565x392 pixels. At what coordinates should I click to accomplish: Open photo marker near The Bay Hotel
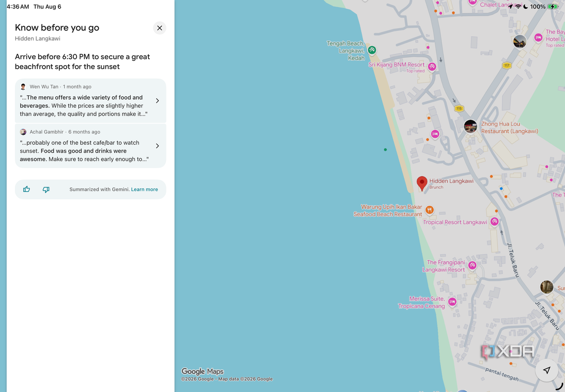[520, 41]
